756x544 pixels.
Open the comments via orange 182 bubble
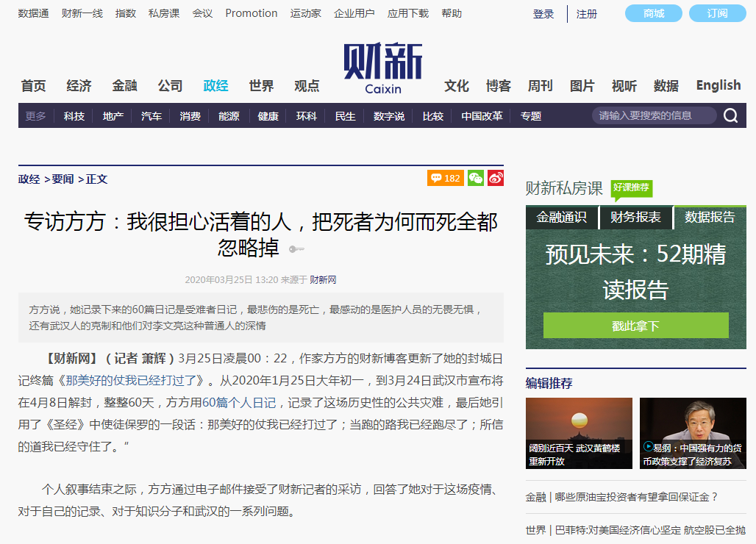(x=445, y=177)
